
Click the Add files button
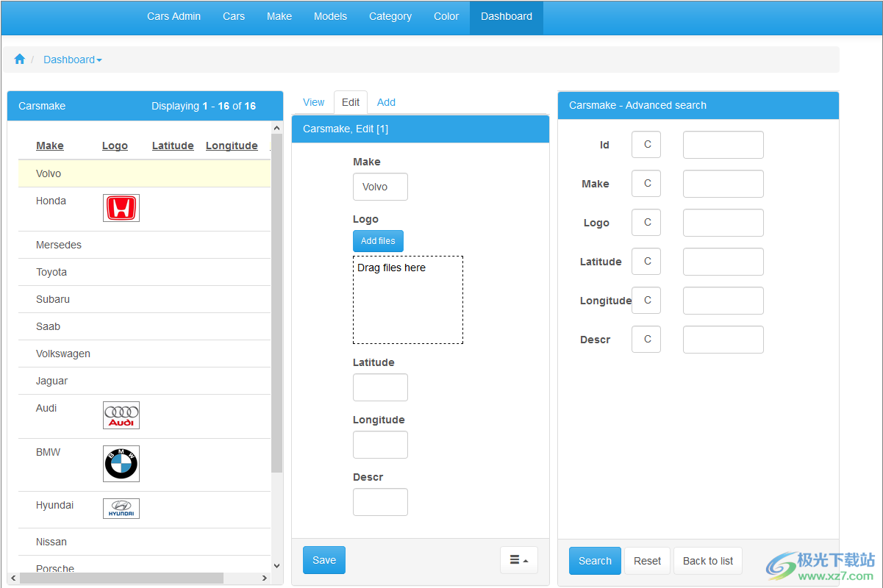(x=378, y=241)
